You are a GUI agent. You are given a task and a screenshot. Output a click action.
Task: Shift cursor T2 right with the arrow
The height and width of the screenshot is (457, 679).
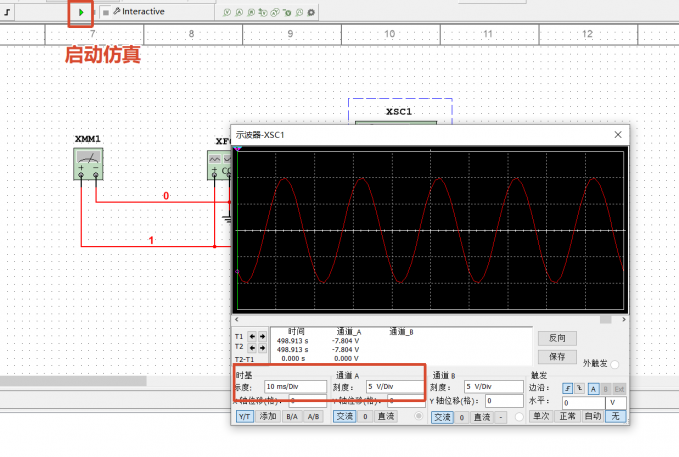262,347
